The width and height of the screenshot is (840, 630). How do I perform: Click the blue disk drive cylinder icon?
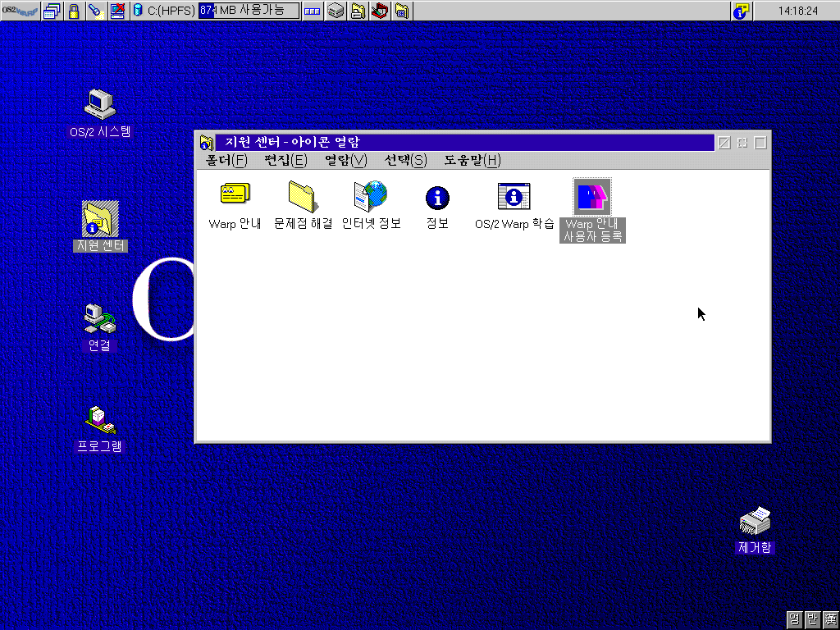pyautogui.click(x=138, y=10)
